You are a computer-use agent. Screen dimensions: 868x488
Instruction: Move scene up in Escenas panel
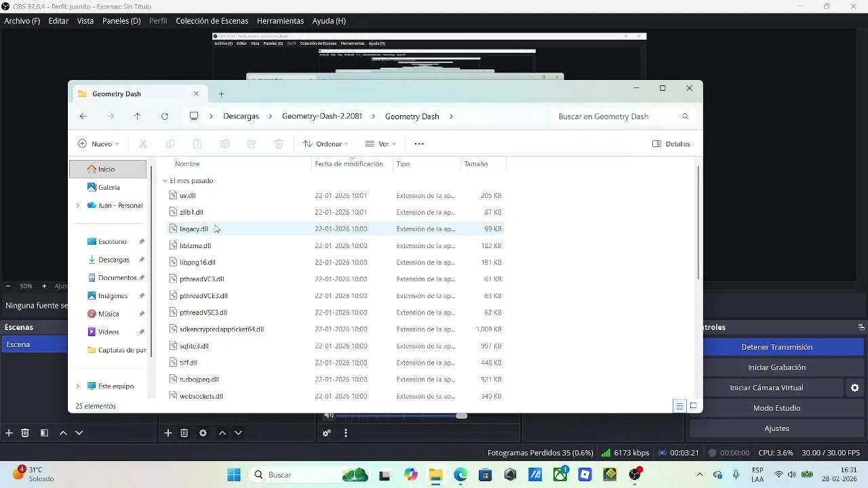[63, 433]
